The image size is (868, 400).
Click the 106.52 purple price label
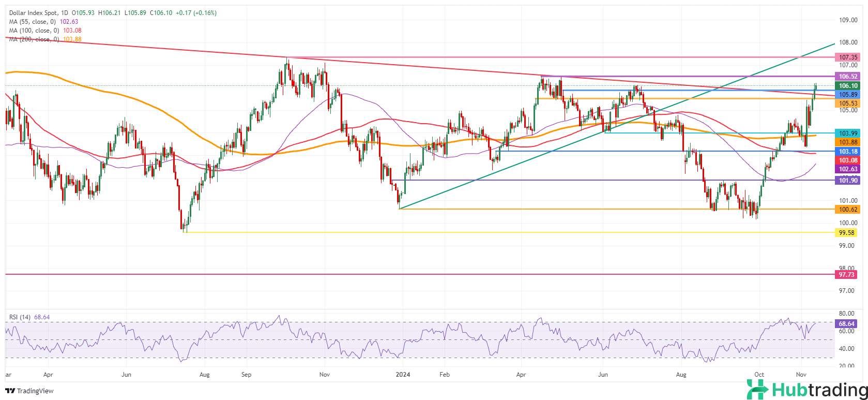[848, 77]
